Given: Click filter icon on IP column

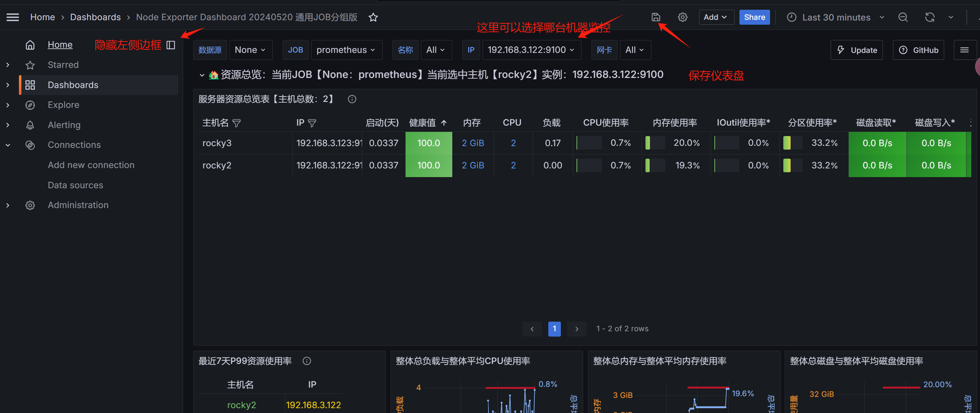Looking at the screenshot, I should pos(312,123).
